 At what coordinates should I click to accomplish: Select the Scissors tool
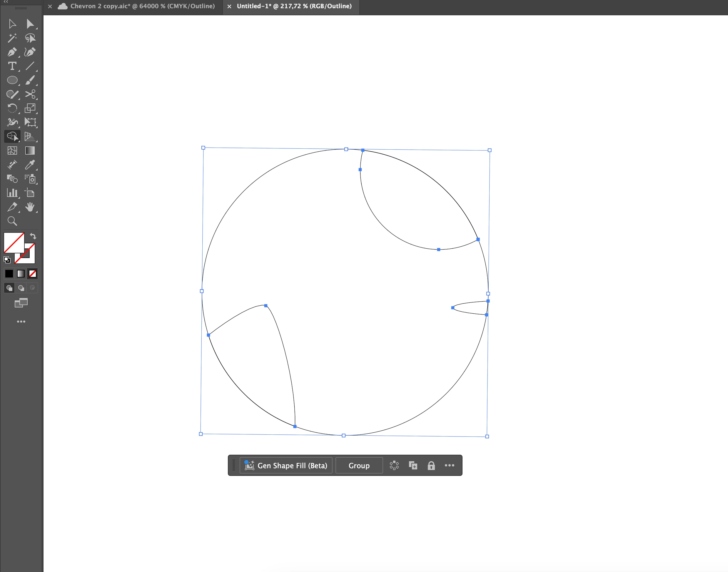[x=30, y=94]
